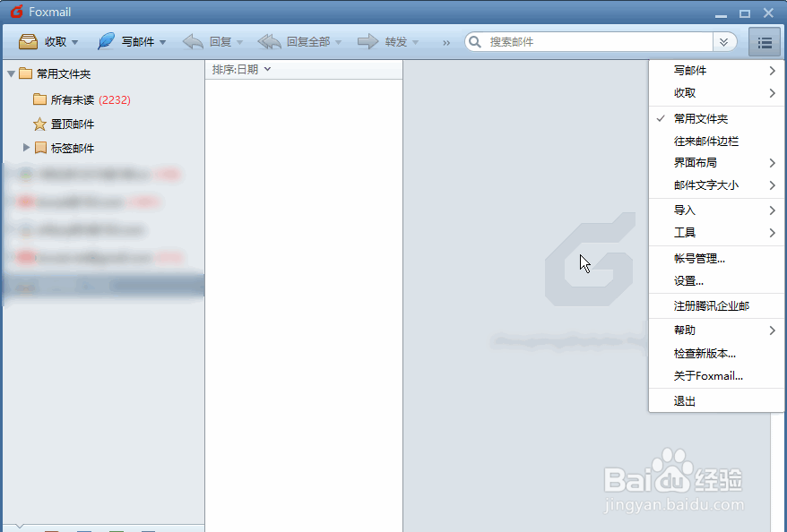This screenshot has height=532, width=787.
Task: Expand the 标签邮件 tree node
Action: pyautogui.click(x=26, y=148)
